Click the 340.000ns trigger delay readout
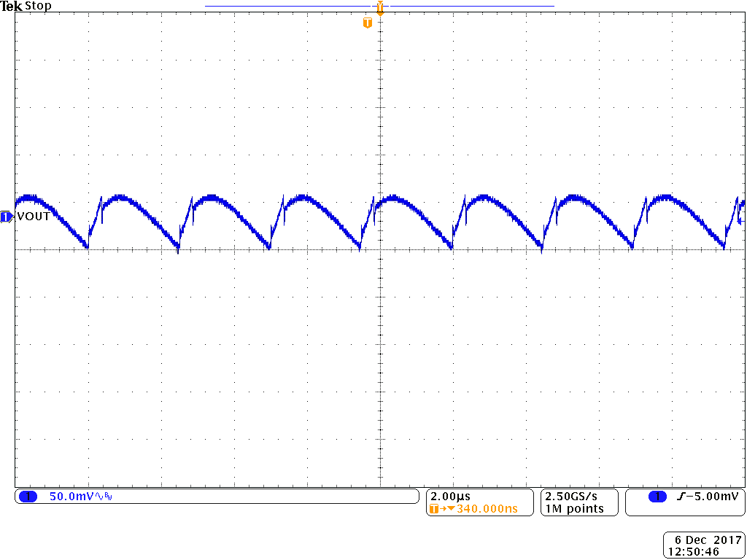747x560 pixels. (x=487, y=509)
